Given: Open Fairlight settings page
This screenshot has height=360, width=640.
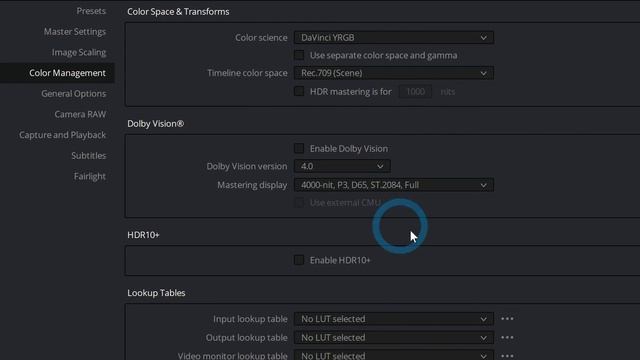Looking at the screenshot, I should (90, 176).
